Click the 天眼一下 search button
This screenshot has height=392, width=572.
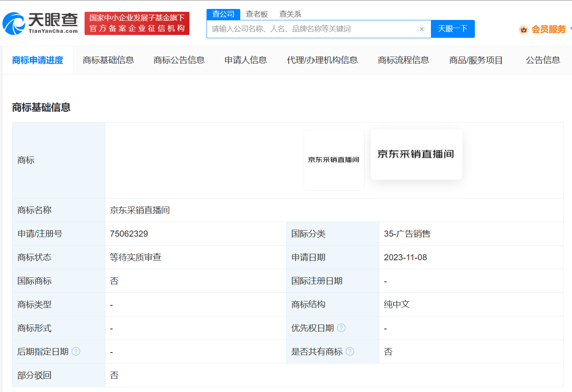[x=453, y=29]
